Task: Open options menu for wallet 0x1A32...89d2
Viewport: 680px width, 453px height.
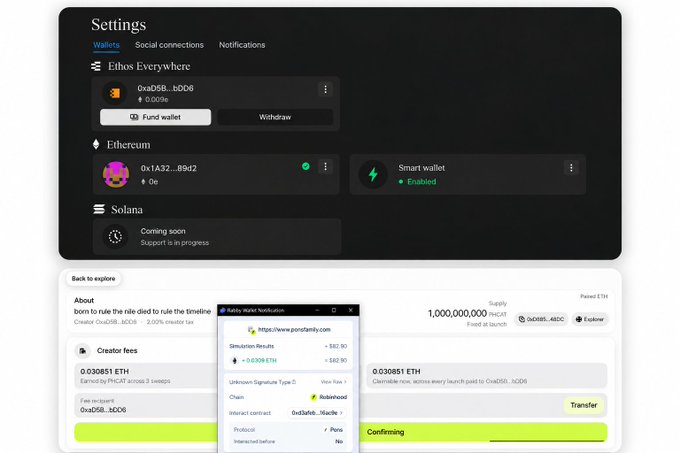Action: point(325,166)
